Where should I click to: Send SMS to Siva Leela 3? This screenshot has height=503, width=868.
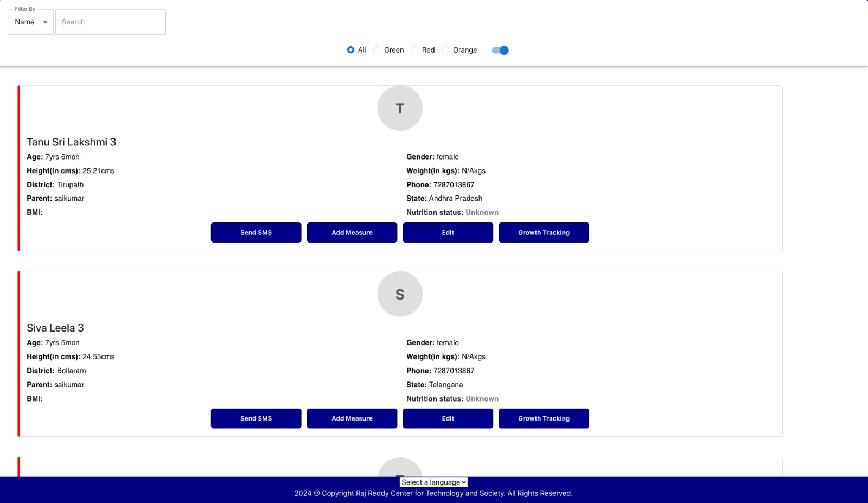point(256,418)
